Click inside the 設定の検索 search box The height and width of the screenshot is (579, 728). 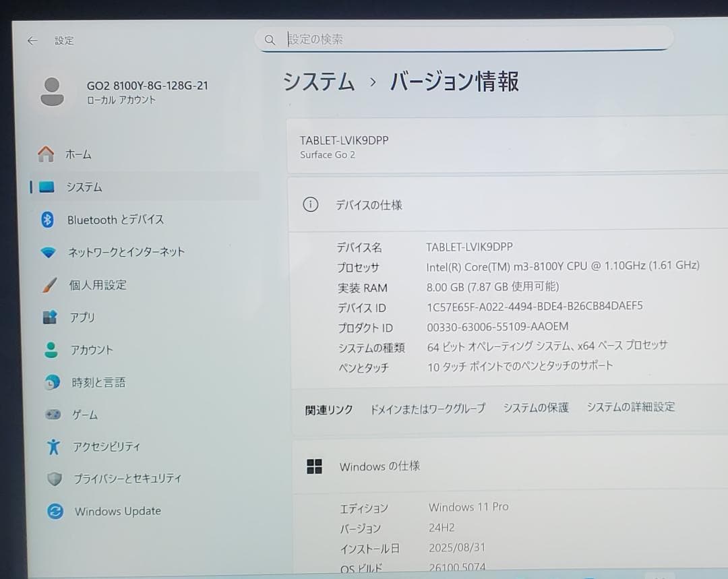[x=465, y=38]
